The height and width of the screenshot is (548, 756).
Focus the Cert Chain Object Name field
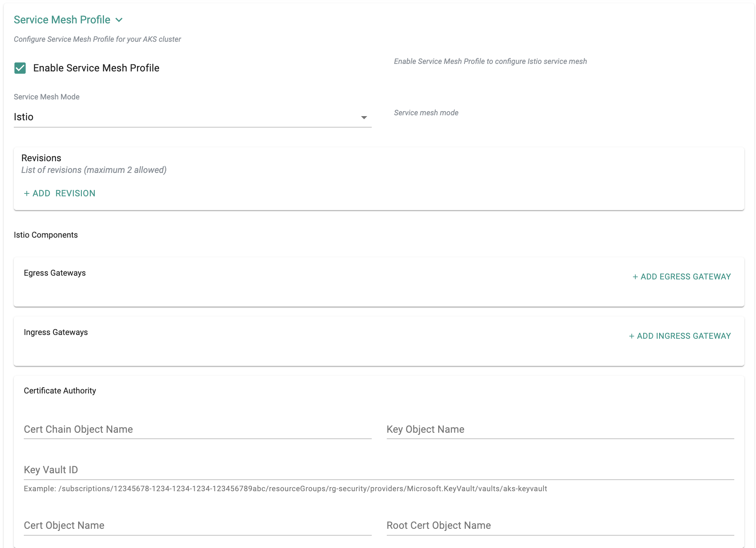pos(197,430)
